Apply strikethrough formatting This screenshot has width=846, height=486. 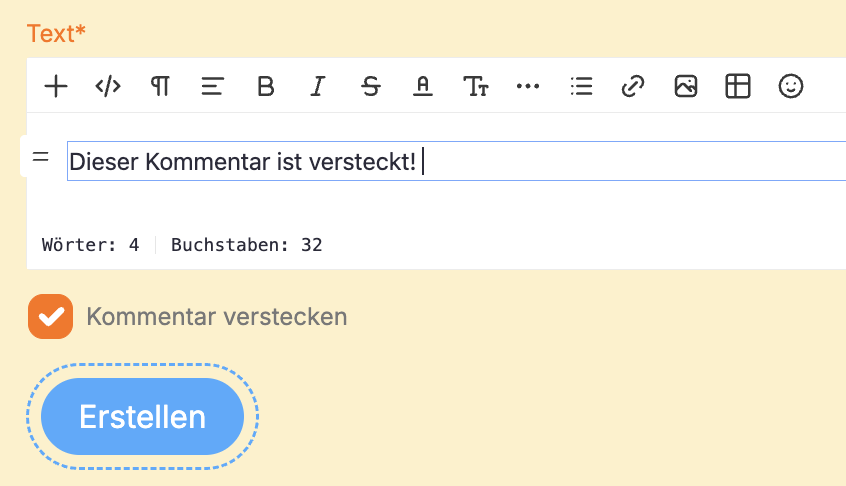tap(371, 87)
